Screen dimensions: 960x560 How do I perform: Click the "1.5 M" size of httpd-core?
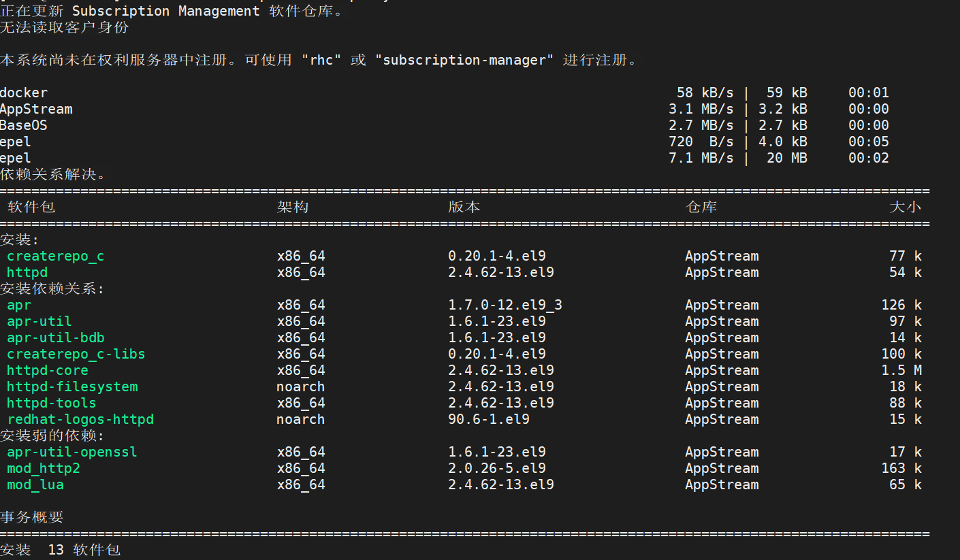pyautogui.click(x=901, y=371)
